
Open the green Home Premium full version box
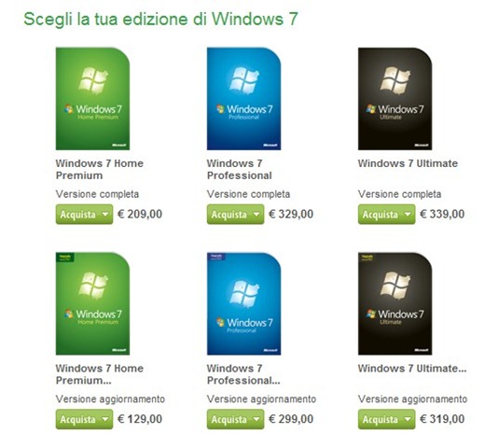[92, 99]
